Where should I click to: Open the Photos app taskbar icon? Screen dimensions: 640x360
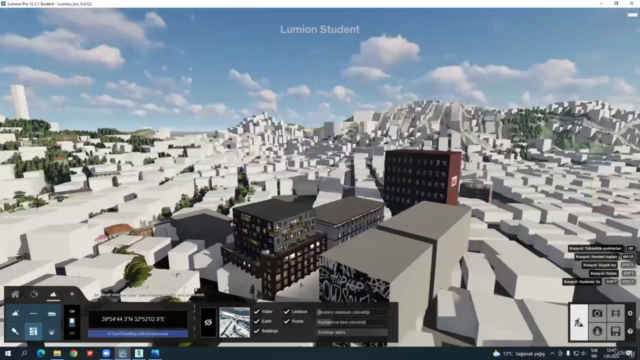point(155,353)
